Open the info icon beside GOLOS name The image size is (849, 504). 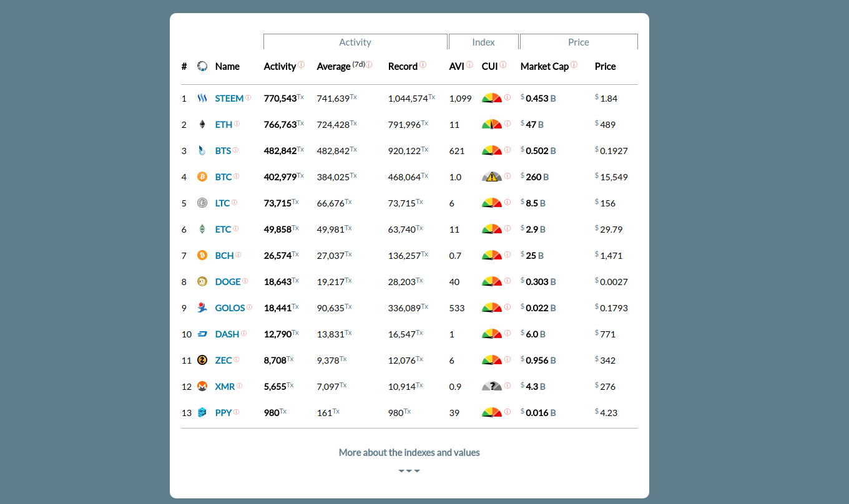click(x=250, y=307)
